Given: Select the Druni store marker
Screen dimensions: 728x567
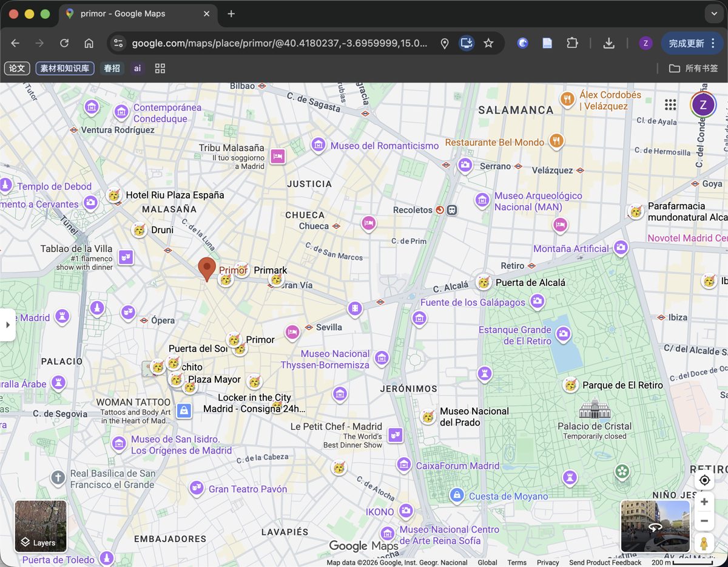Looking at the screenshot, I should pyautogui.click(x=140, y=230).
